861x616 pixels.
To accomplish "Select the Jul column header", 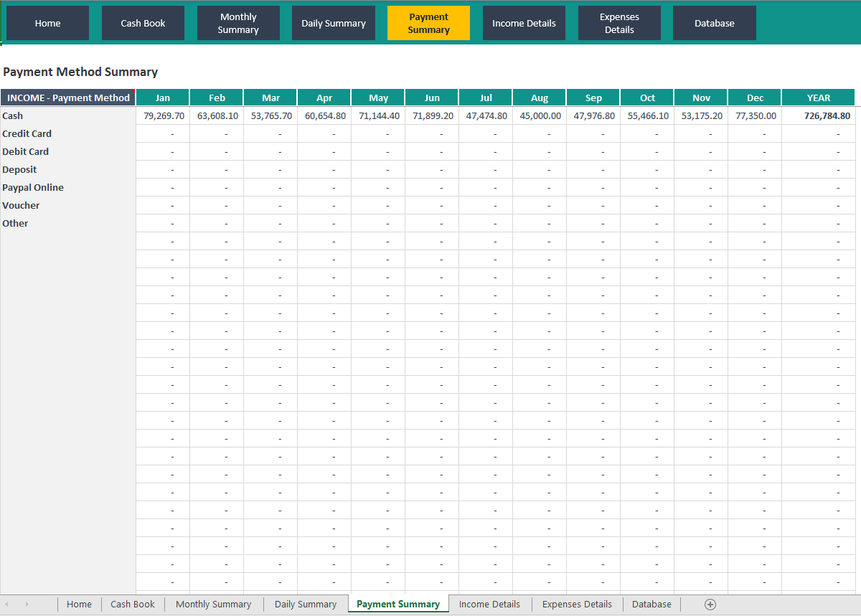I will click(486, 98).
